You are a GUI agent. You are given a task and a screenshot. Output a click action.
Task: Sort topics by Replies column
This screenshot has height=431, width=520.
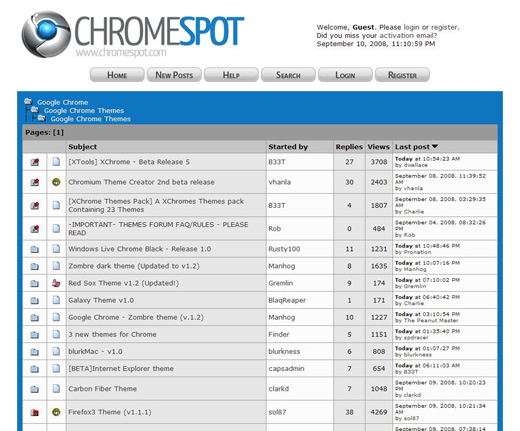(x=349, y=147)
